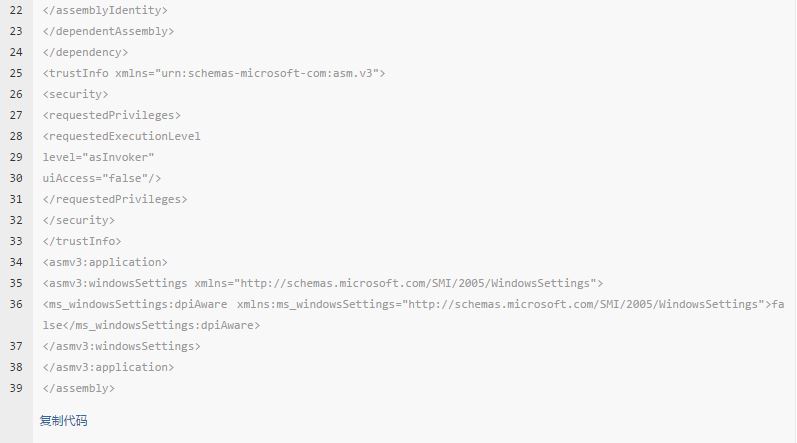Image resolution: width=797 pixels, height=443 pixels.
Task: Click the requestedExecutionLevel code line
Action: 121,136
